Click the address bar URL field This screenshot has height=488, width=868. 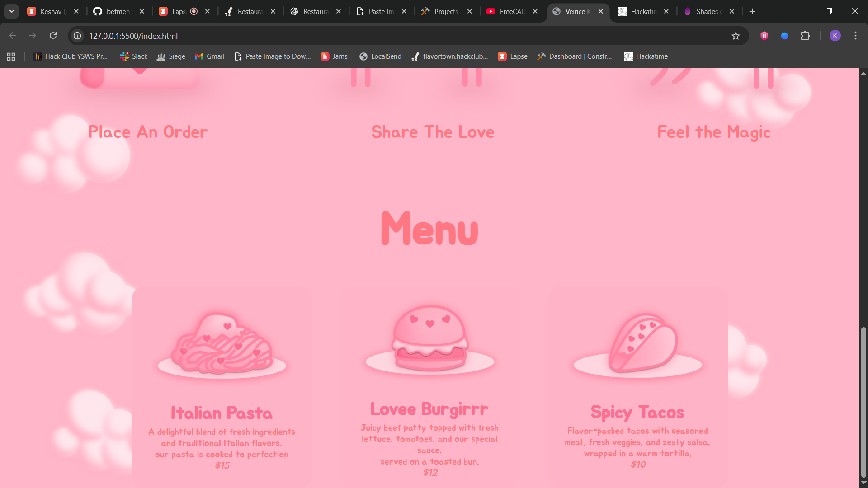(x=362, y=36)
